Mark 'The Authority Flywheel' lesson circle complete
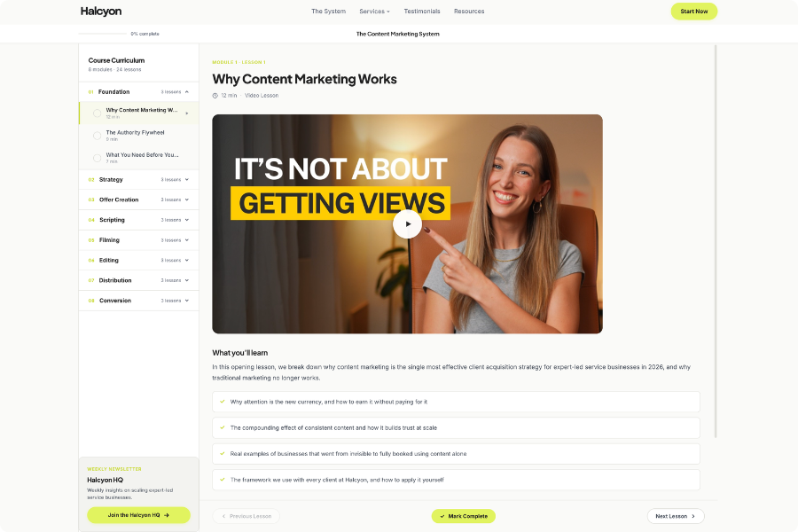The height and width of the screenshot is (532, 798). 98,135
